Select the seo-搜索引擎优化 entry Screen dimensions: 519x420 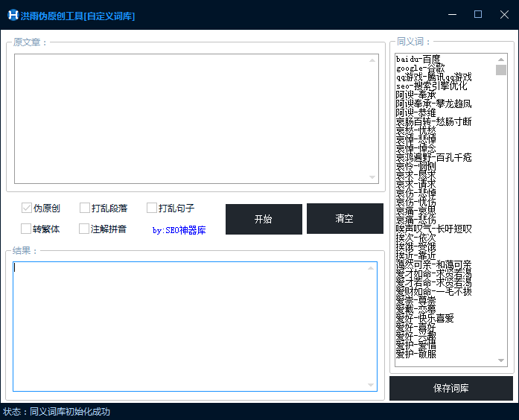(431, 86)
